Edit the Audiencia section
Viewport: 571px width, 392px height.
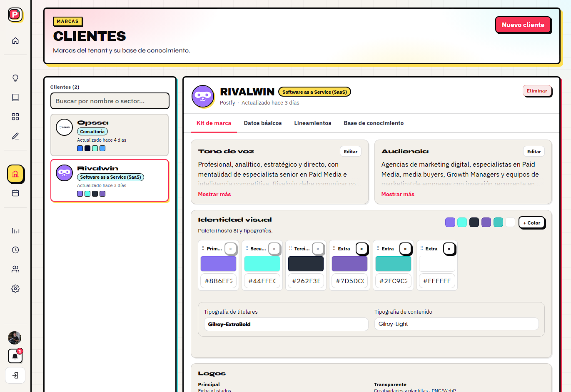point(534,152)
